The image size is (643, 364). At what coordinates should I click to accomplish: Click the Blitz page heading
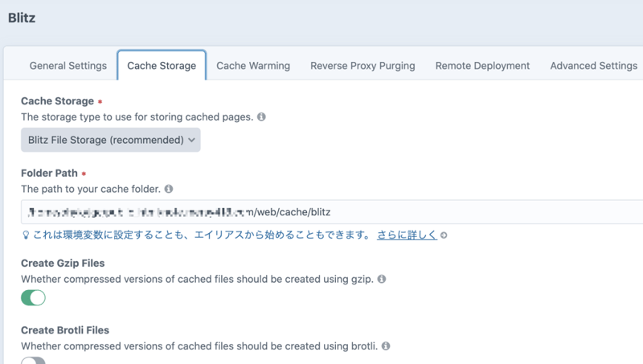click(22, 17)
